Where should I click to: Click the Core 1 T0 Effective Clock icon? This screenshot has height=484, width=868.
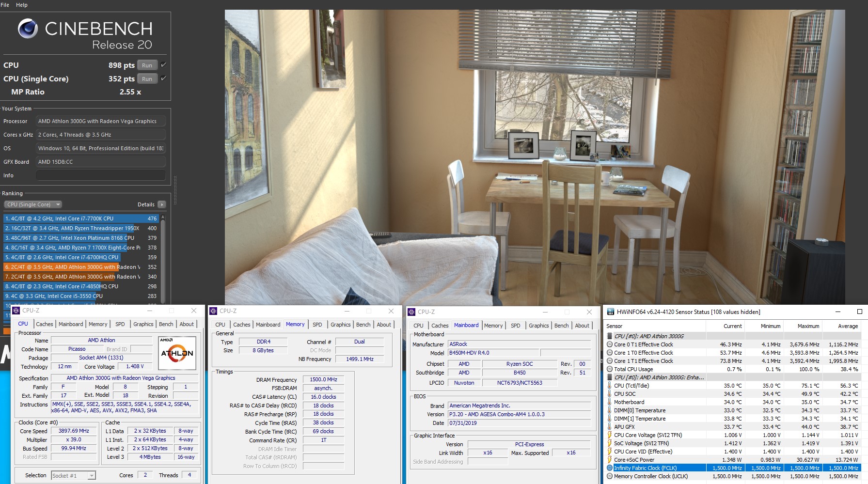coord(610,353)
